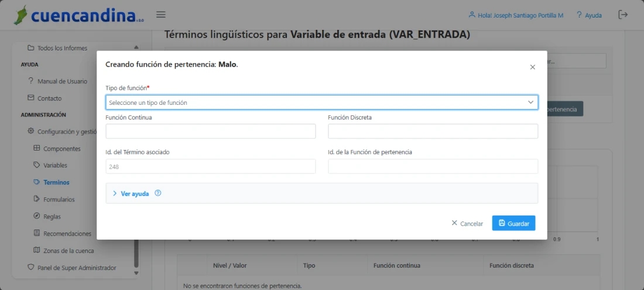Click the hamburger menu icon
Image resolution: width=644 pixels, height=290 pixels.
coord(161,15)
